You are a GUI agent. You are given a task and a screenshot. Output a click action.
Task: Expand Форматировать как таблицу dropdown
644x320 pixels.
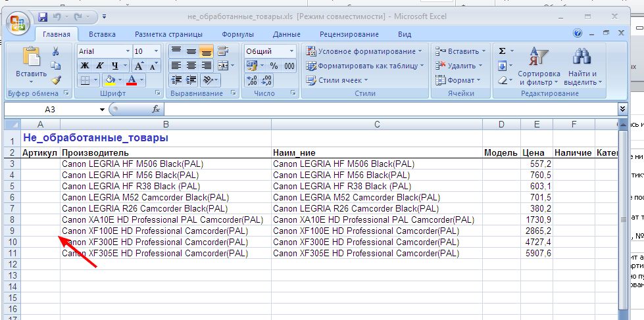coord(422,66)
